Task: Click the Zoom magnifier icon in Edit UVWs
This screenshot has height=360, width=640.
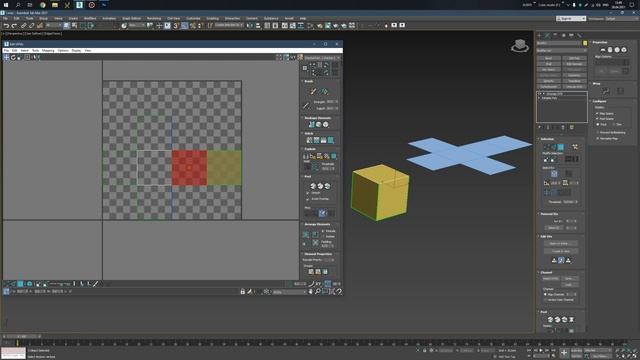Action: [318, 291]
